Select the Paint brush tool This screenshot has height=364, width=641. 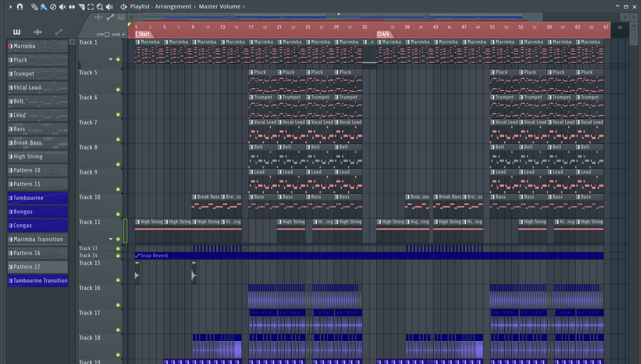44,7
